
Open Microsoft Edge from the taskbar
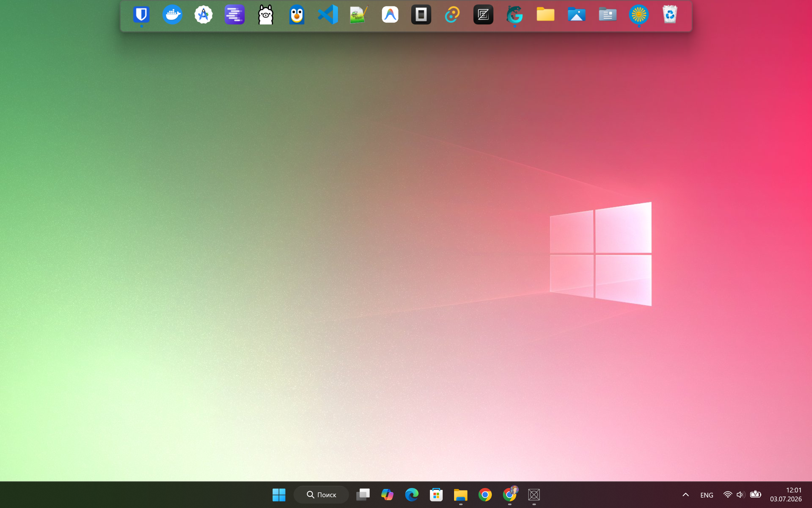pyautogui.click(x=412, y=495)
